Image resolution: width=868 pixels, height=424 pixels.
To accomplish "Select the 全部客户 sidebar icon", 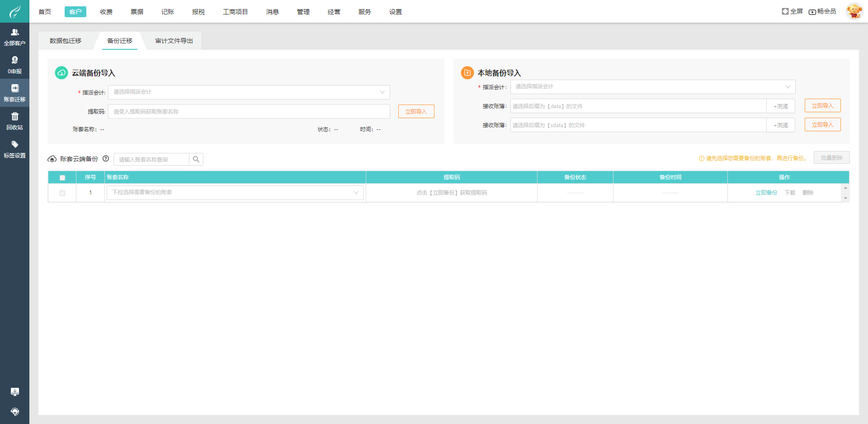I will (14, 36).
